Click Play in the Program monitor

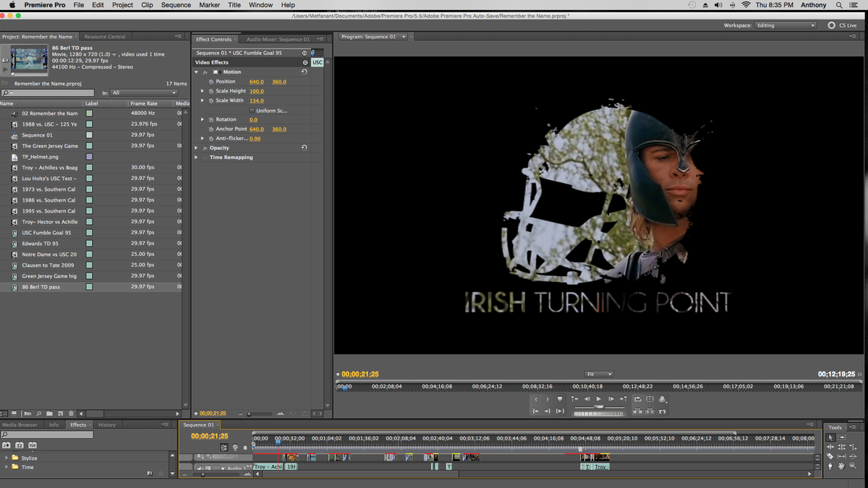(x=599, y=399)
